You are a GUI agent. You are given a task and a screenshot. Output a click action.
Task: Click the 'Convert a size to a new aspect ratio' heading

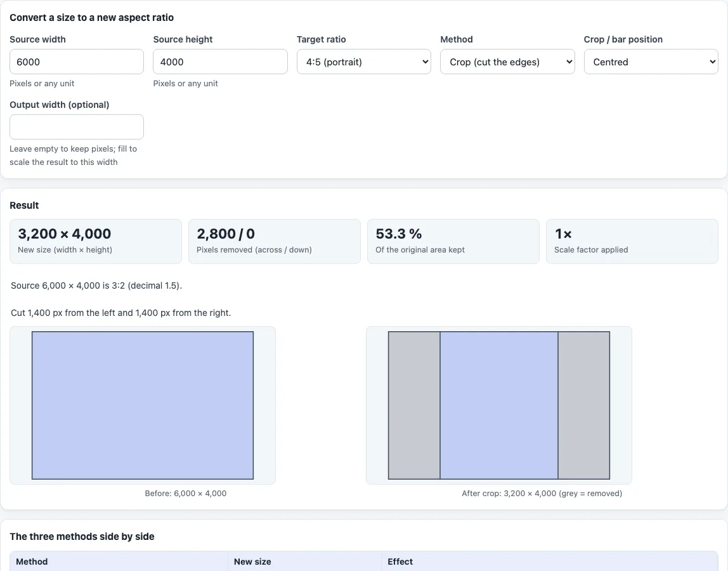click(x=92, y=18)
